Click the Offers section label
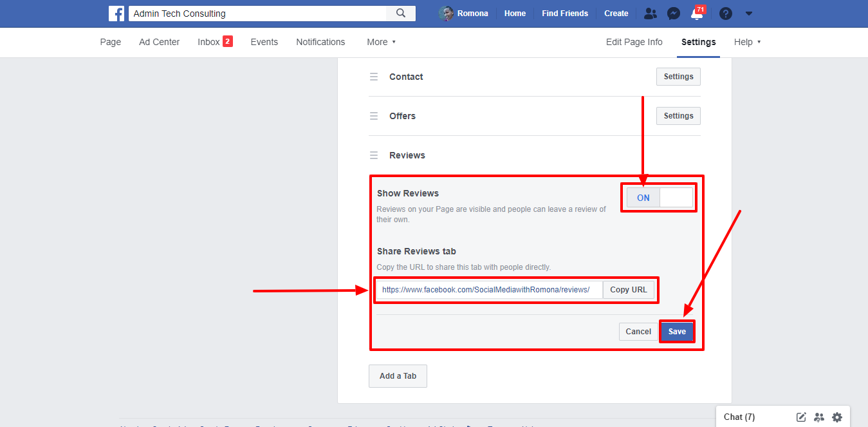The width and height of the screenshot is (868, 427). 402,116
